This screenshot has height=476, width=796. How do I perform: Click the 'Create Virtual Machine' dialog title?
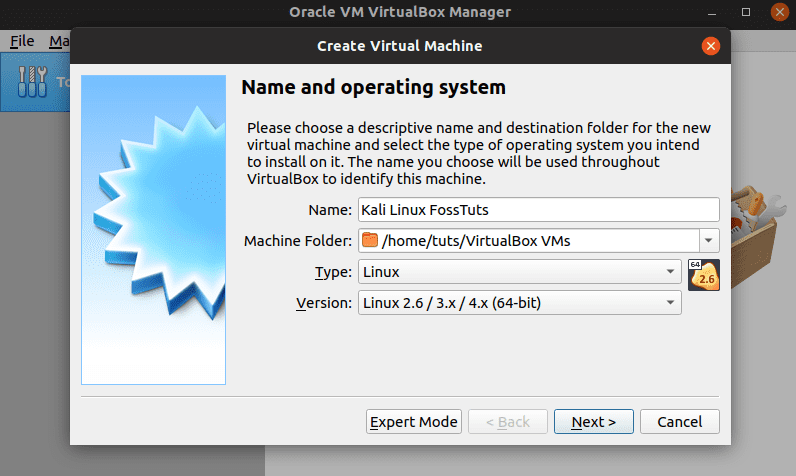400,46
